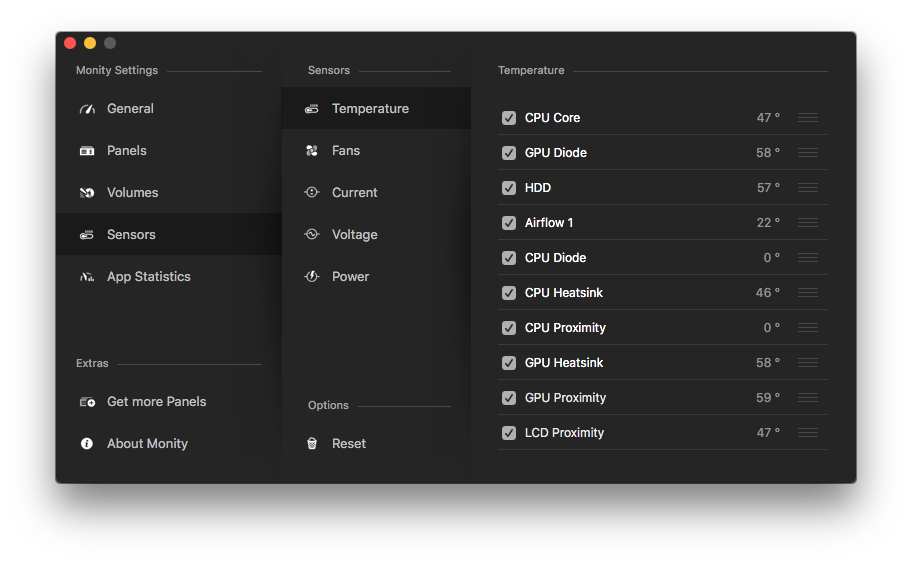Uncheck the CPU Core checkbox

pos(509,118)
